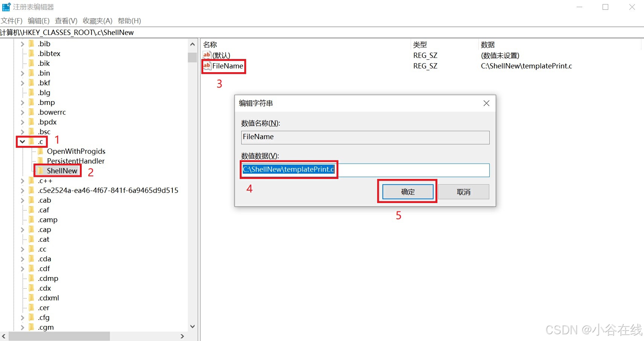Viewport: 644px width, 341px height.
Task: Click the .blg folder icon
Action: point(32,92)
